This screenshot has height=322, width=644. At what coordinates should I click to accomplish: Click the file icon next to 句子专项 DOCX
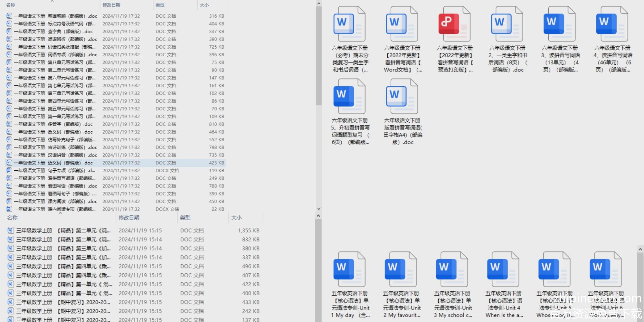tap(9, 171)
